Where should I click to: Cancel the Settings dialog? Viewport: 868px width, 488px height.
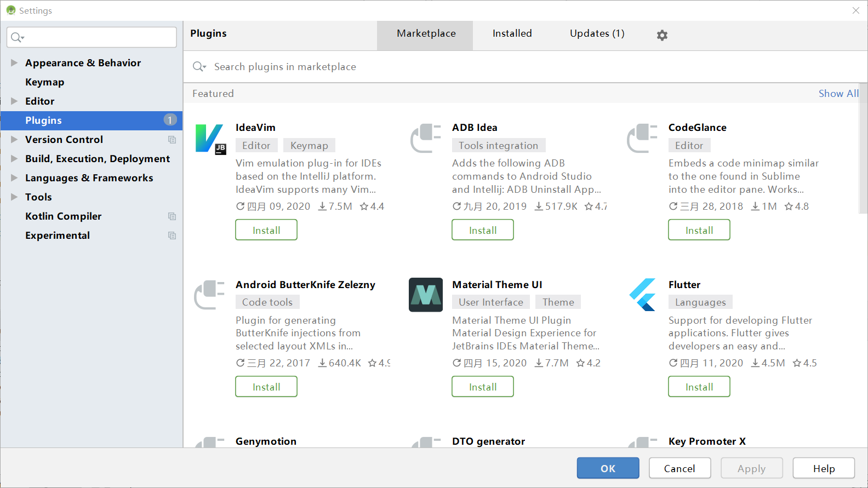(679, 468)
